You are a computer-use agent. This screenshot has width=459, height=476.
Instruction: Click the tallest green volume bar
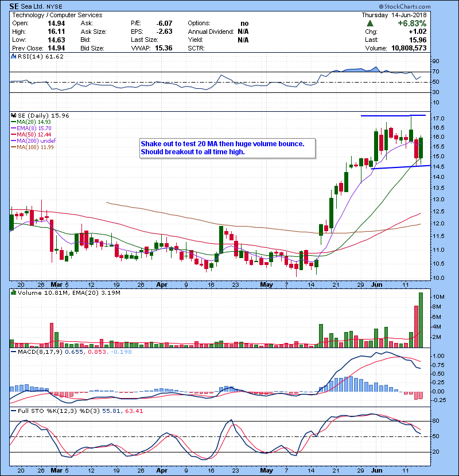421,320
